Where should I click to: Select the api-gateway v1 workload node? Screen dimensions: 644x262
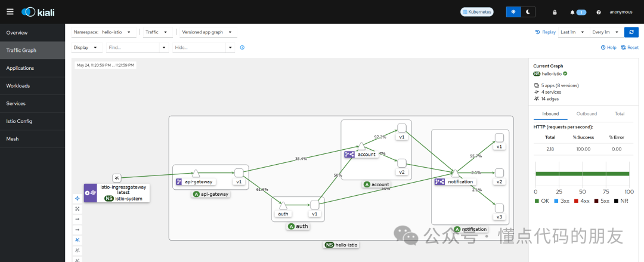pyautogui.click(x=239, y=172)
